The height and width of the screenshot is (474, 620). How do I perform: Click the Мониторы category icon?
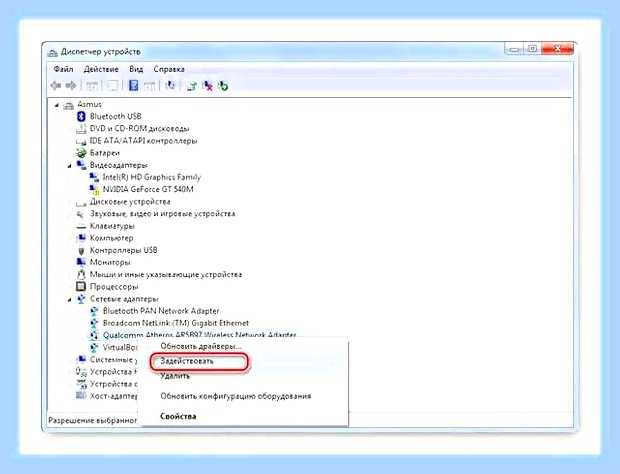click(81, 262)
